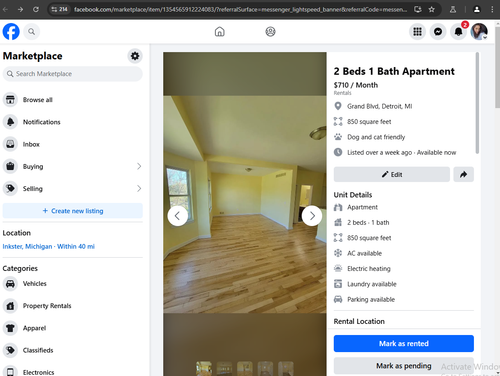Open the Messenger icon
Image resolution: width=500 pixels, height=376 pixels.
pyautogui.click(x=438, y=32)
